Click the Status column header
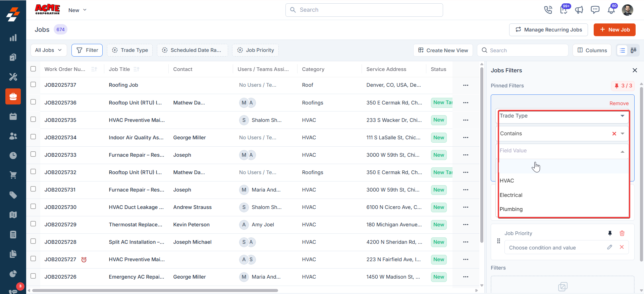The height and width of the screenshot is (294, 644). (x=438, y=69)
